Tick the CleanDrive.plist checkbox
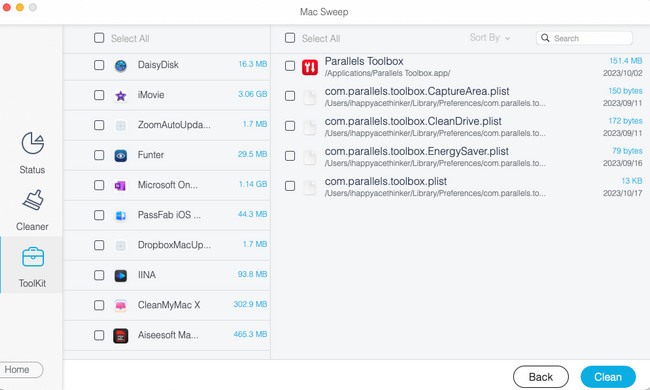The width and height of the screenshot is (650, 390). pos(290,126)
